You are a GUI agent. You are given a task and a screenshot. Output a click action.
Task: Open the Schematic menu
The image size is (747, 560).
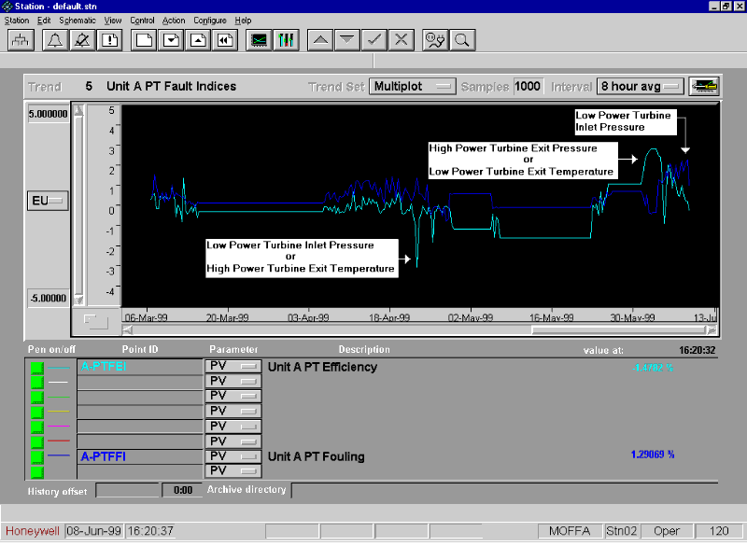77,20
